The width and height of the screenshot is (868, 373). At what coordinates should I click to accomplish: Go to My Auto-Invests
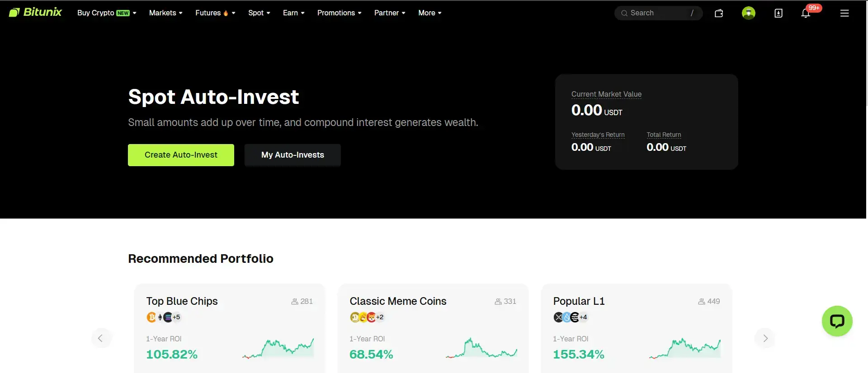point(292,155)
